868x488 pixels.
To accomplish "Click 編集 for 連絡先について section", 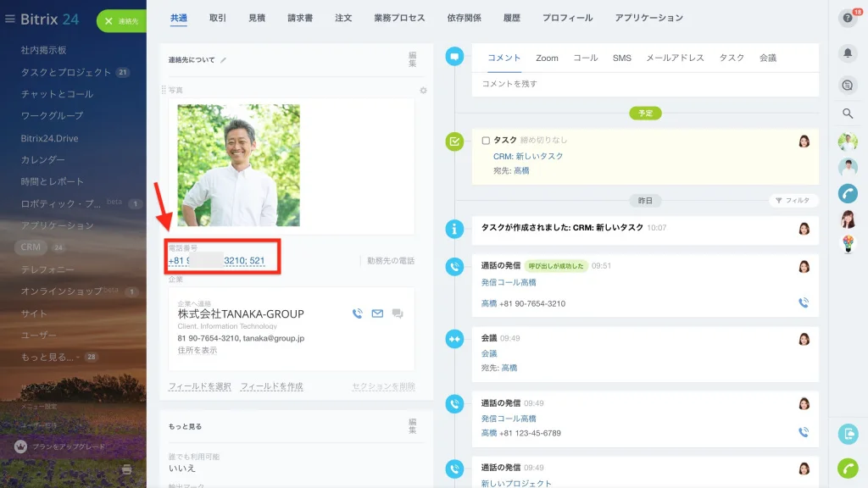I will coord(413,60).
